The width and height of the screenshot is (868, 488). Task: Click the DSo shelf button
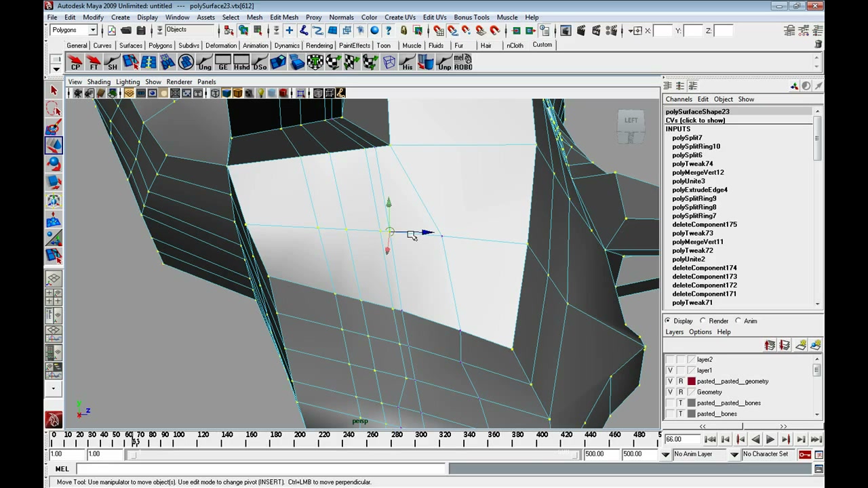pos(260,63)
